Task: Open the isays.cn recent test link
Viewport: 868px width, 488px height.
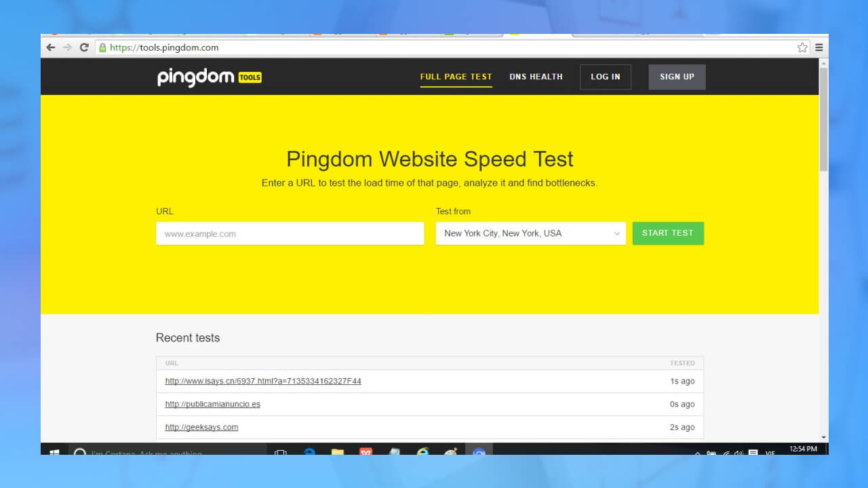Action: point(263,382)
